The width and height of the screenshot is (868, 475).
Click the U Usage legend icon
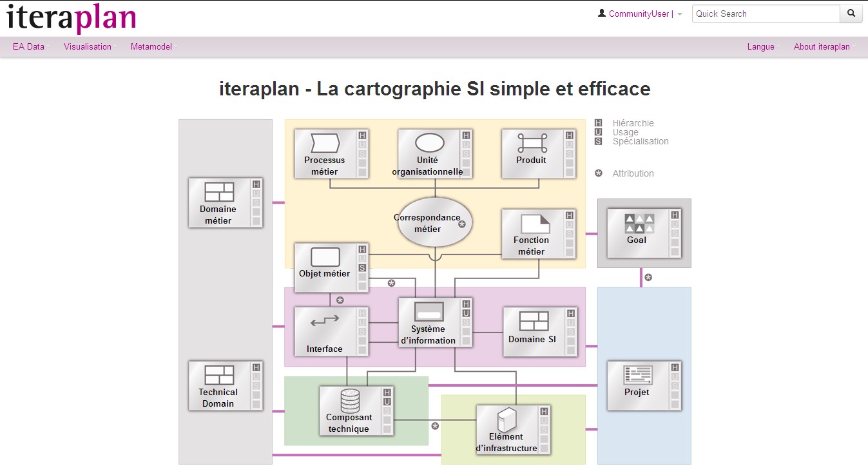pyautogui.click(x=599, y=132)
